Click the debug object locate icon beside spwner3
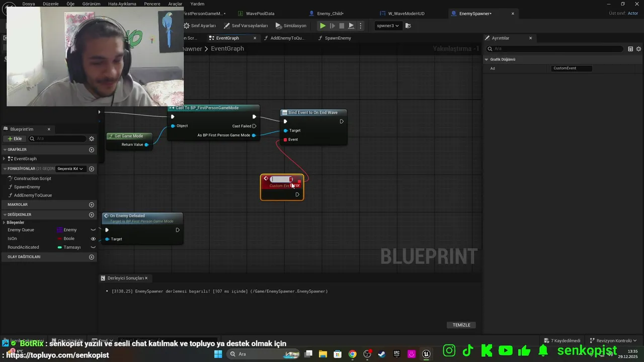The height and width of the screenshot is (362, 644). point(408,26)
